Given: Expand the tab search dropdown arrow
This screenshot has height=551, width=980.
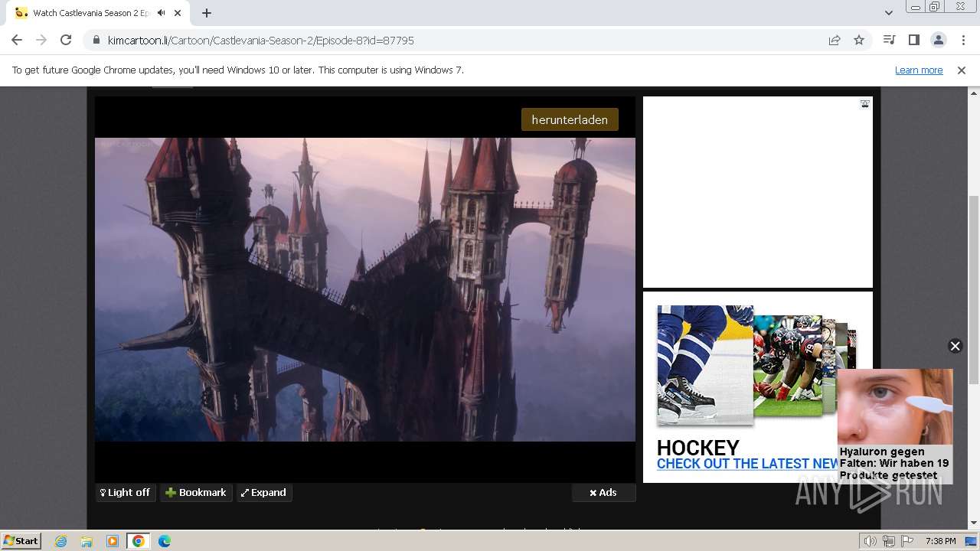Looking at the screenshot, I should point(889,13).
